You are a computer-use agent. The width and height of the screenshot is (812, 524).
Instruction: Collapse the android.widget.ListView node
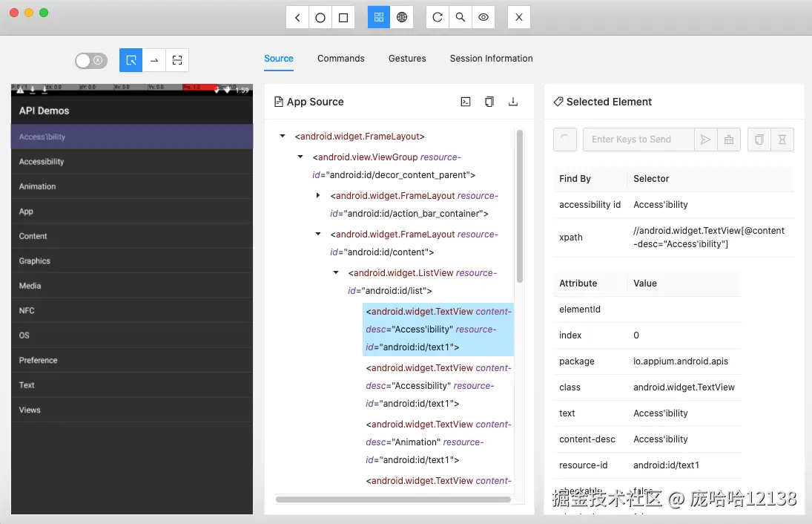pos(336,272)
